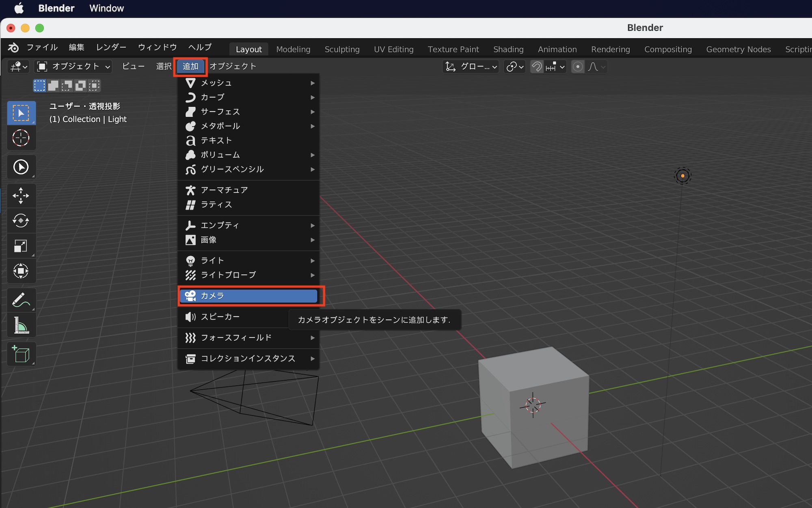
Task: Select the Add Cube tool
Action: 21,354
